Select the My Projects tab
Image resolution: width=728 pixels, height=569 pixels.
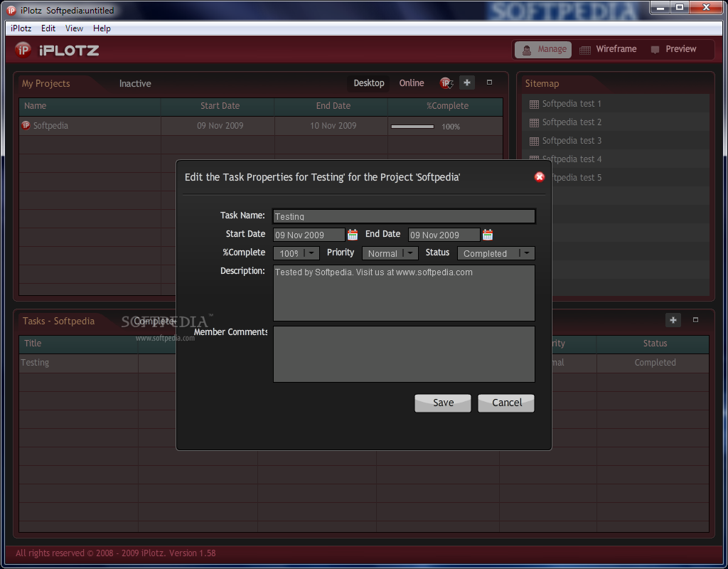(46, 84)
